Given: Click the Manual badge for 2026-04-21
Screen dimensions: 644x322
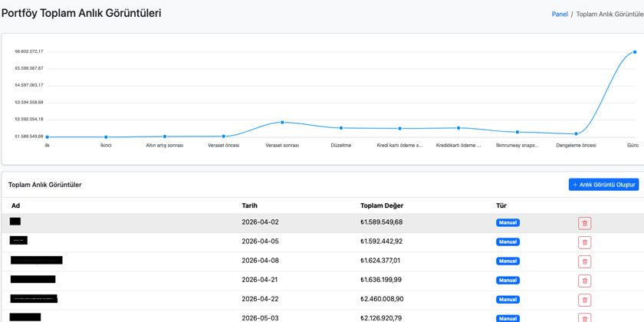Looking at the screenshot, I should tap(508, 280).
